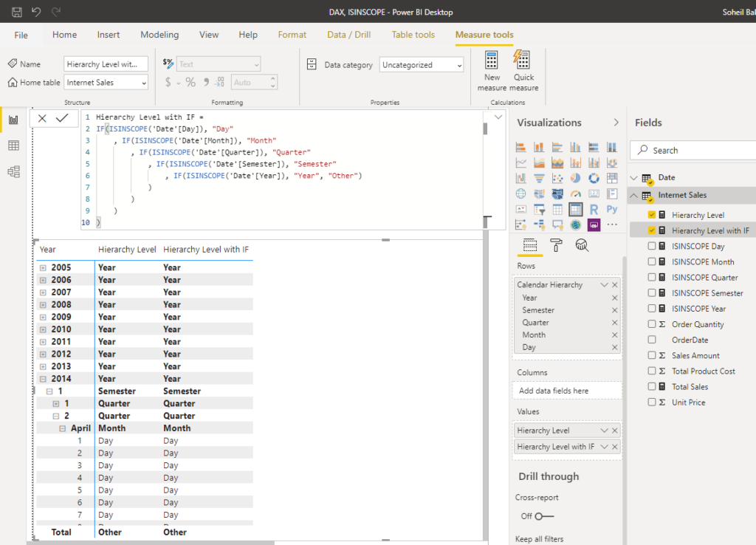Check the ISINSCOPE Day field
The image size is (756, 545).
(x=652, y=246)
